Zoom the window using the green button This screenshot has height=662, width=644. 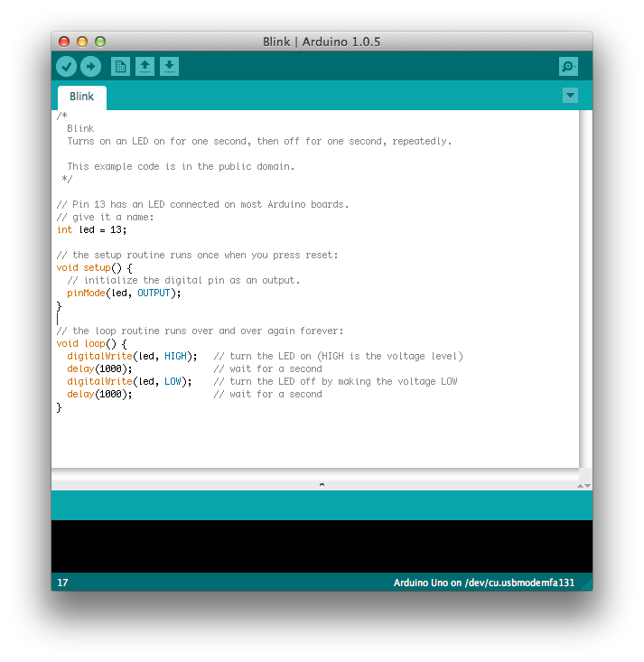click(x=100, y=42)
